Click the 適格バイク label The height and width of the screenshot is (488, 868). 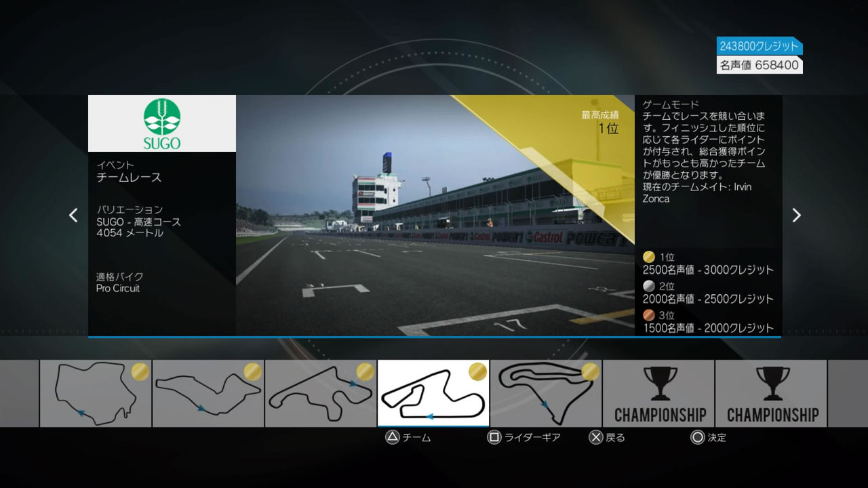coord(120,277)
